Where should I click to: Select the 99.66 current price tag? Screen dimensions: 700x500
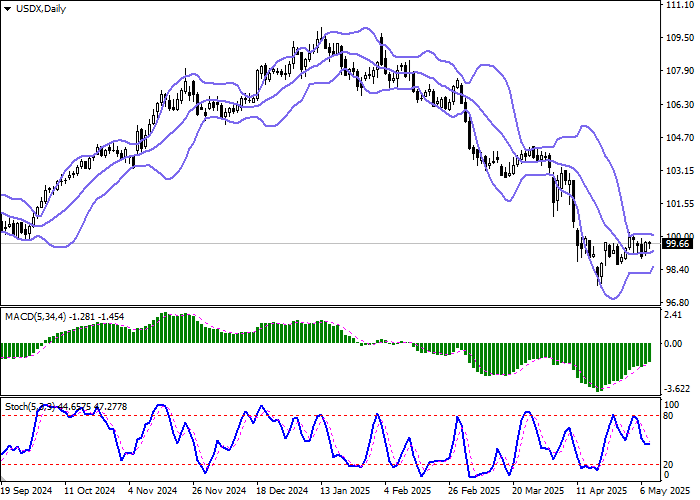pyautogui.click(x=678, y=244)
